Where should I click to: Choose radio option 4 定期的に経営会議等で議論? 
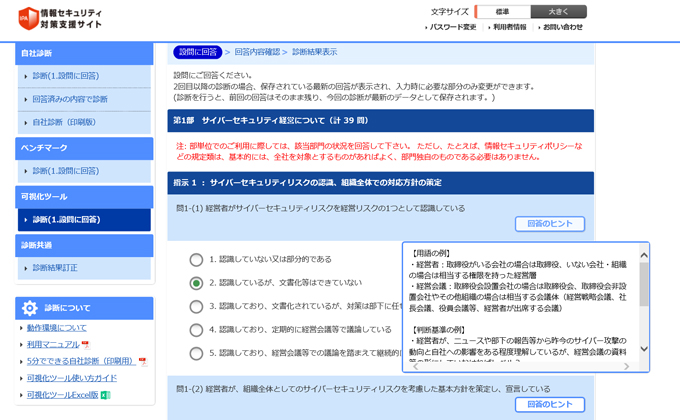click(196, 330)
